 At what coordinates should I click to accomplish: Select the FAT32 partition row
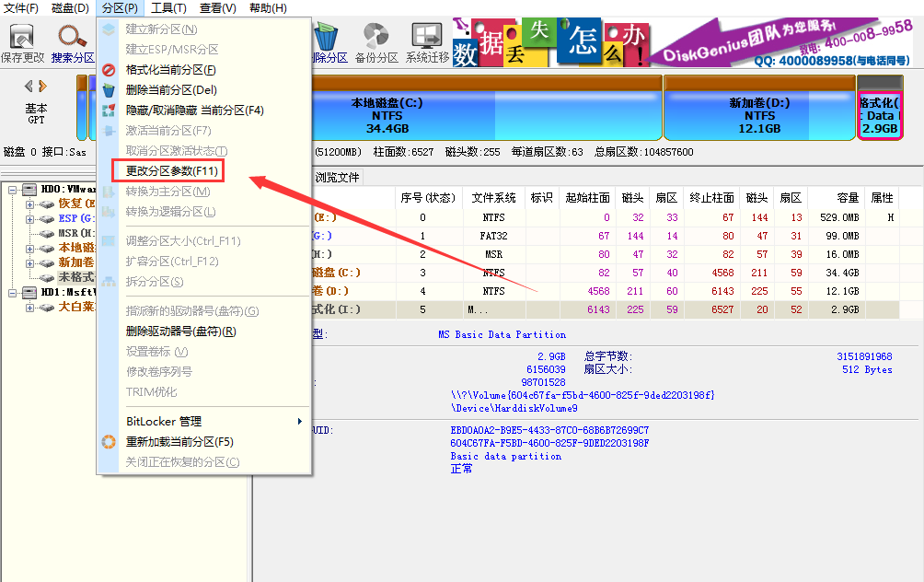606,236
